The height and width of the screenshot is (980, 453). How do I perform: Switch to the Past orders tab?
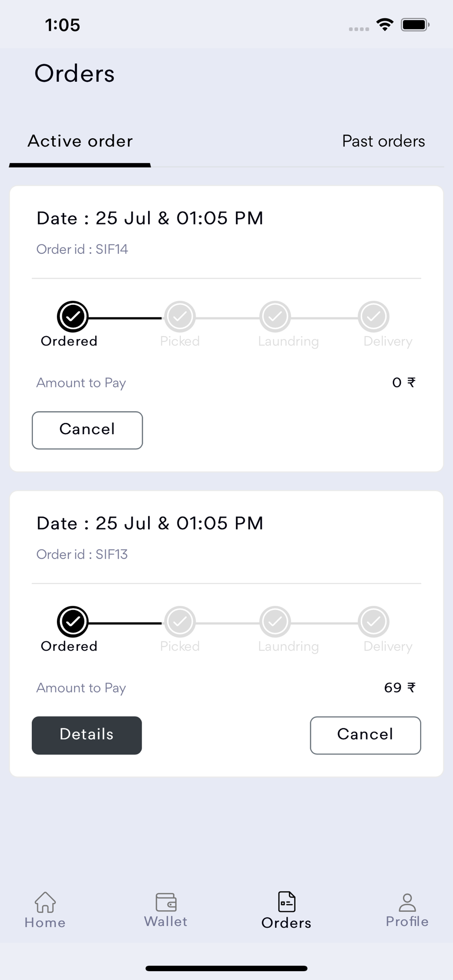pos(383,141)
